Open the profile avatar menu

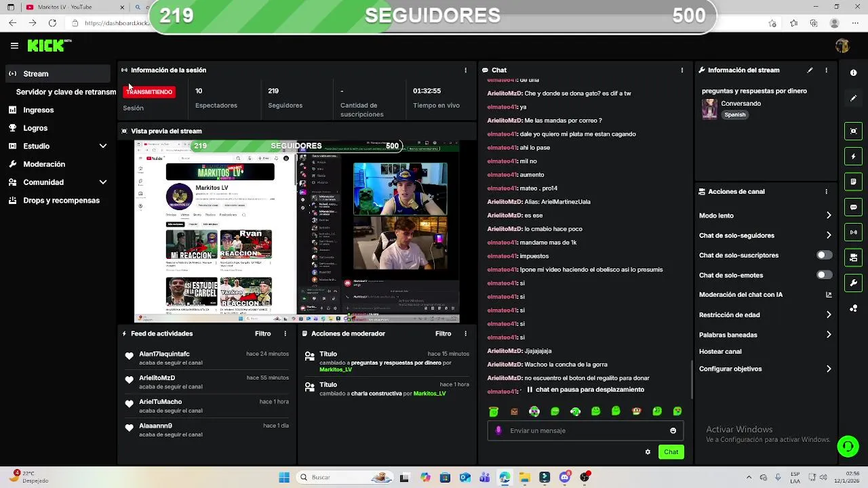click(x=842, y=45)
